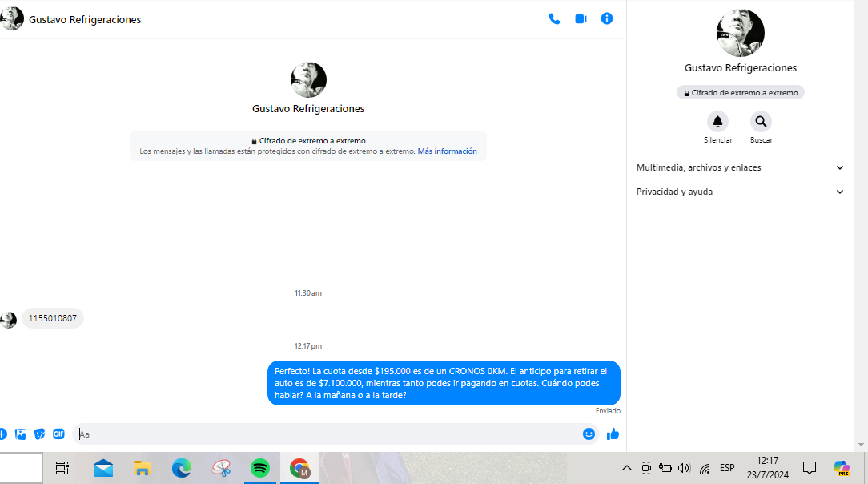This screenshot has height=484, width=868.
Task: Open the Más información link
Action: [x=447, y=151]
